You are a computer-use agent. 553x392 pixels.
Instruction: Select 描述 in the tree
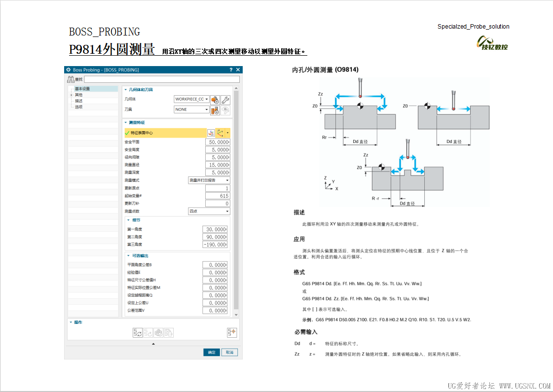(x=78, y=101)
